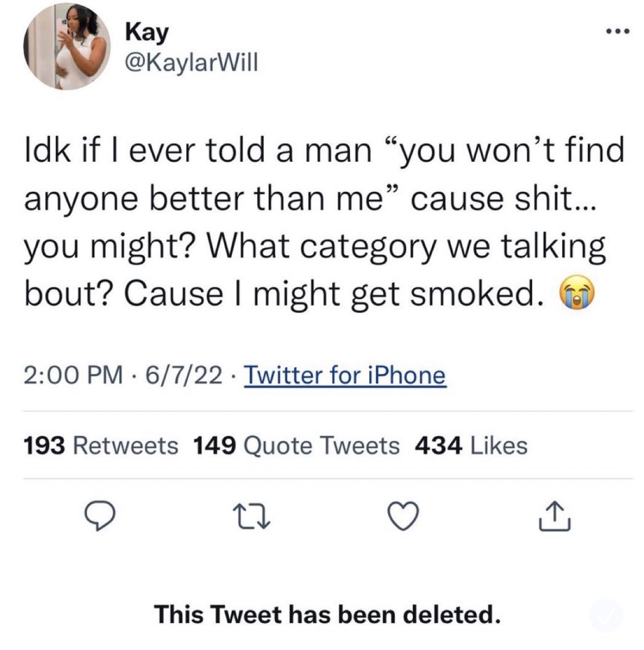
Task: View the 149 Quote Tweets list
Action: click(x=296, y=446)
